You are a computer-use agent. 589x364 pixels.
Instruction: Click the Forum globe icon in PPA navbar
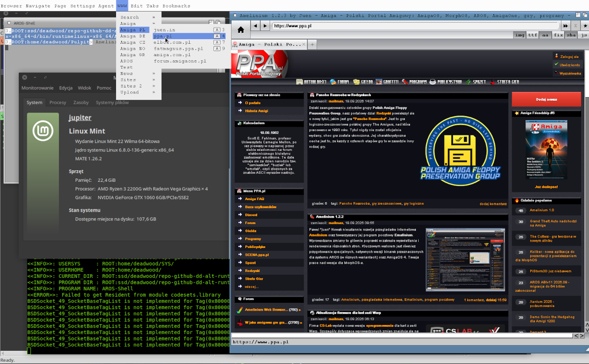point(333,82)
